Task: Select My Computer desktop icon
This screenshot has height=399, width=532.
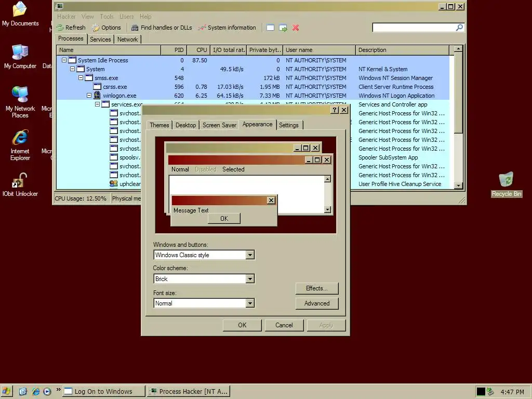Action: 20,56
